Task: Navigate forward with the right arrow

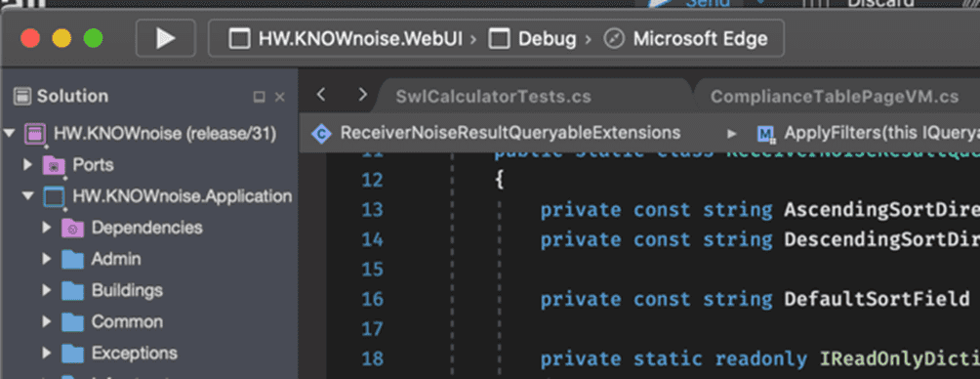Action: (362, 95)
